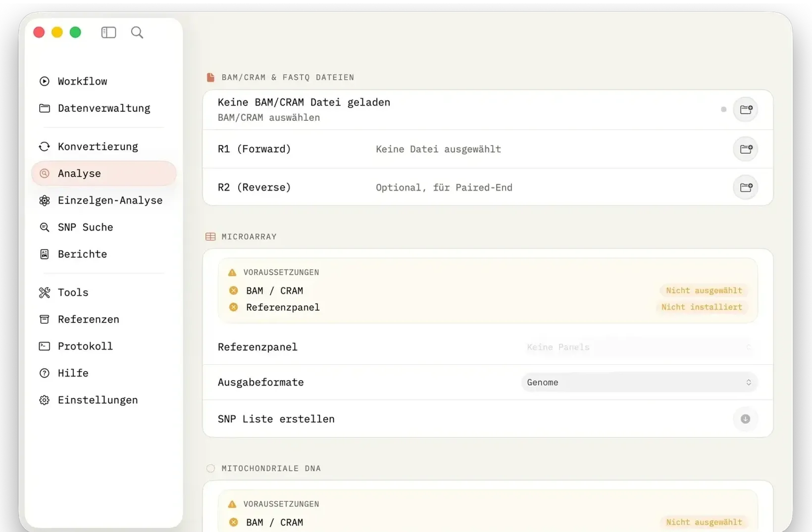Click the Einzelgen-Analyse atom icon
This screenshot has height=532, width=812.
[45, 200]
